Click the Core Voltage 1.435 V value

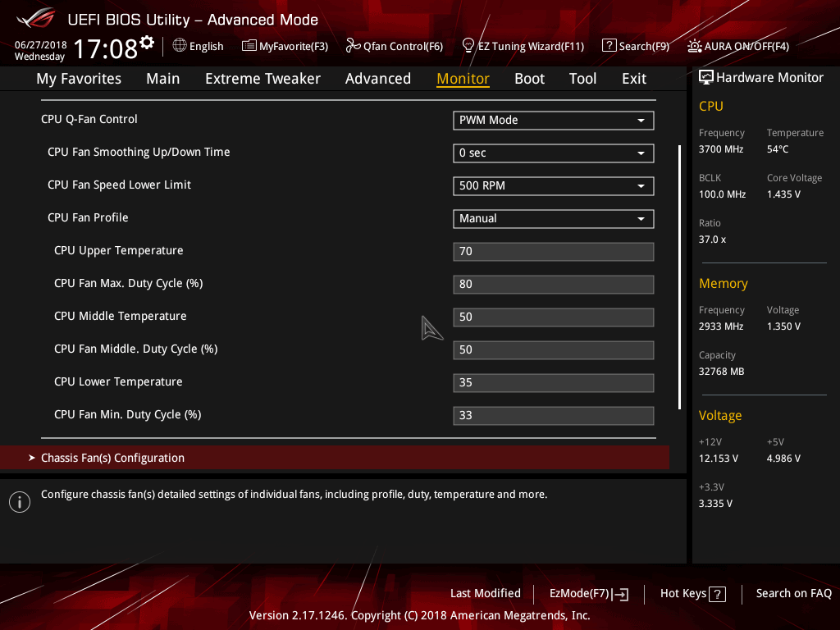point(783,194)
